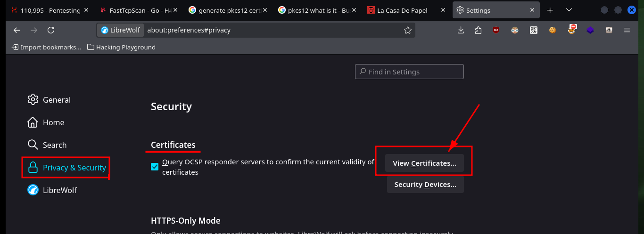
Task: Toggle the Query OCSP responder servers checkbox
Action: [x=155, y=167]
